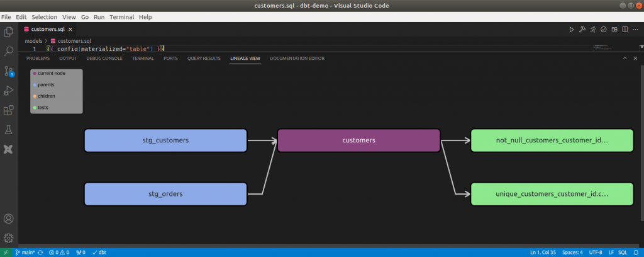The height and width of the screenshot is (257, 644).
Task: Open the Manage gear icon
Action: point(8,237)
